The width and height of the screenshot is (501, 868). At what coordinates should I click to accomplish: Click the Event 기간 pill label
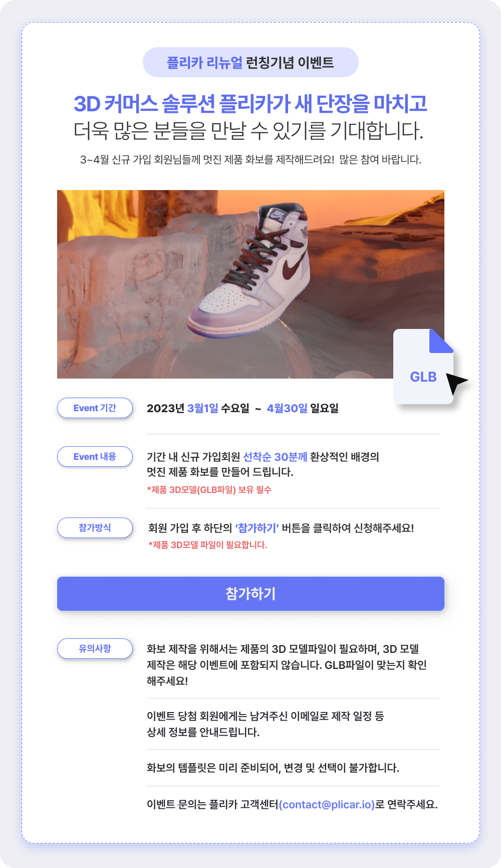point(95,408)
